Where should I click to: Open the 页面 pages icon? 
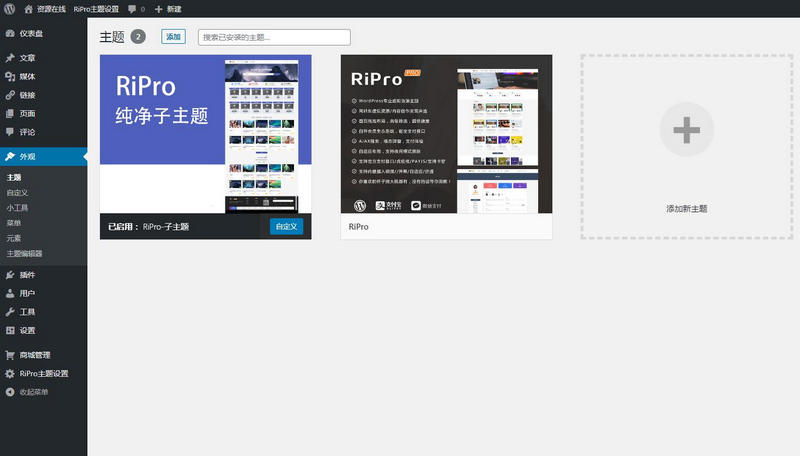pos(10,113)
